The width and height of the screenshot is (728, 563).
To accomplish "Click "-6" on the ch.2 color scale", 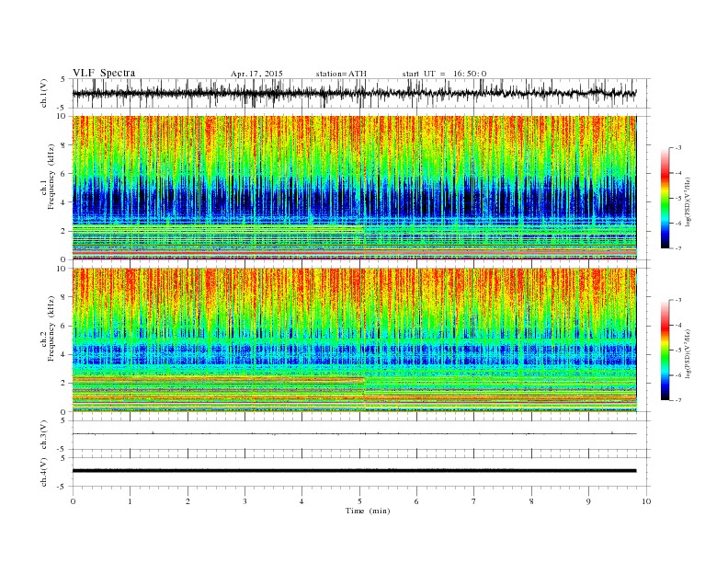I will [677, 375].
